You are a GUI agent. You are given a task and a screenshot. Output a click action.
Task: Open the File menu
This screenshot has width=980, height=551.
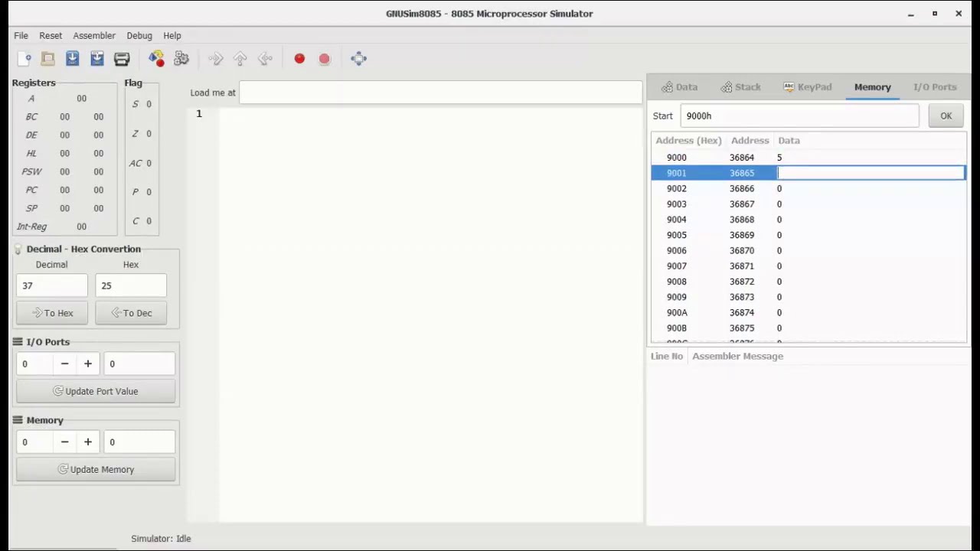click(x=21, y=36)
